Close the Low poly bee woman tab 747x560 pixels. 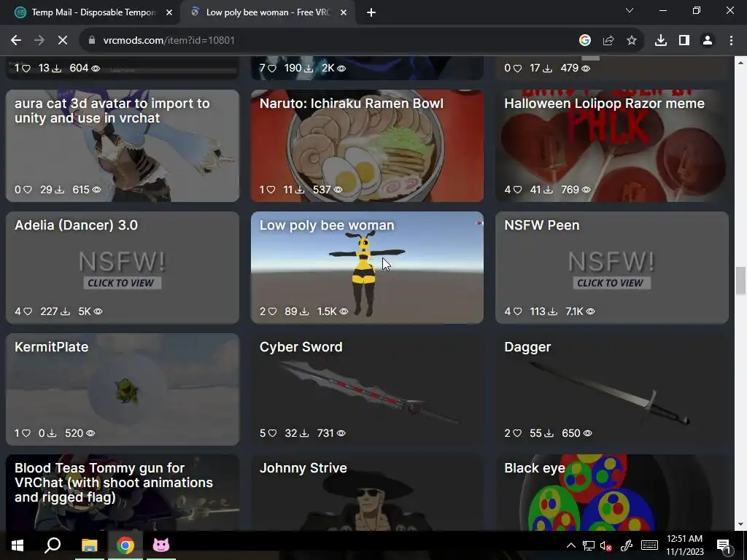point(344,12)
